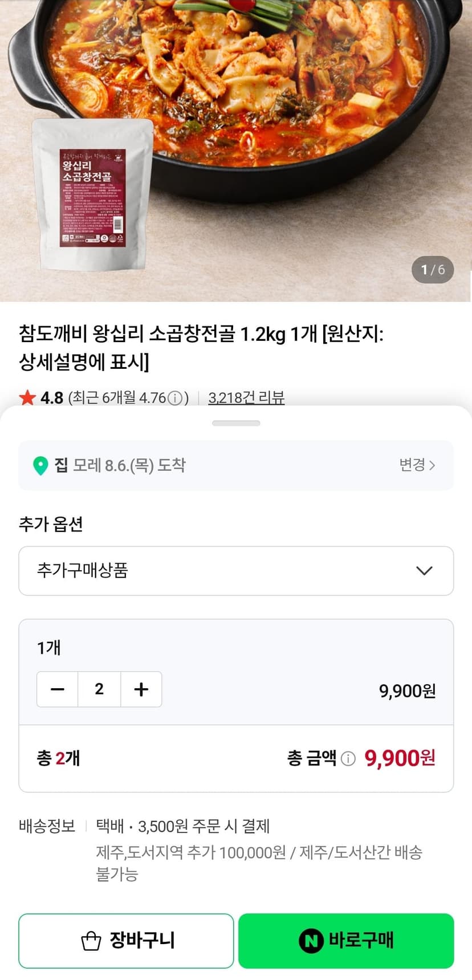Tap the 참도깨비 왕십리 소곱창전골 product title
This screenshot has height=980, width=472.
tap(201, 347)
